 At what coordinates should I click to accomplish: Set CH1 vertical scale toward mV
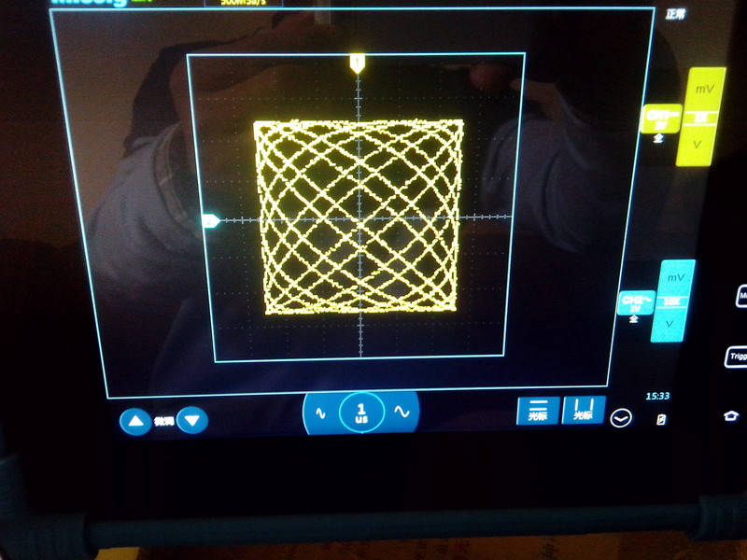click(704, 91)
